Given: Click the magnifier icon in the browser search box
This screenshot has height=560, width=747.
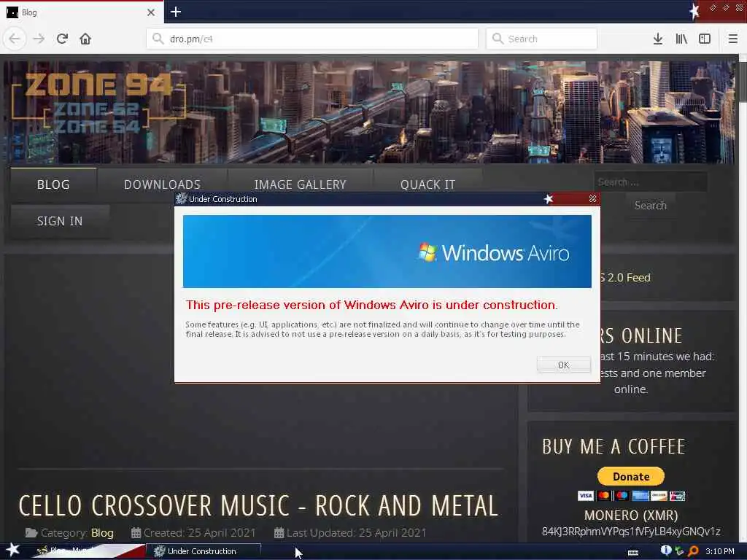Looking at the screenshot, I should point(498,39).
